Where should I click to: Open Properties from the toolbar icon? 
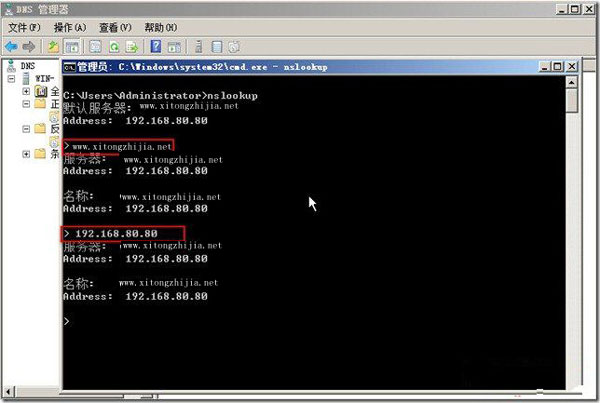(95, 47)
